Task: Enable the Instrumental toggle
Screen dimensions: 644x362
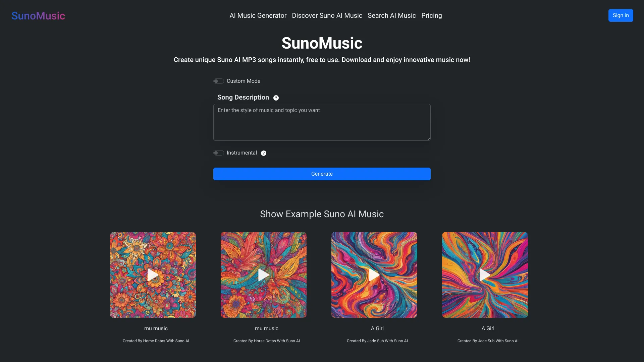Action: pyautogui.click(x=218, y=153)
